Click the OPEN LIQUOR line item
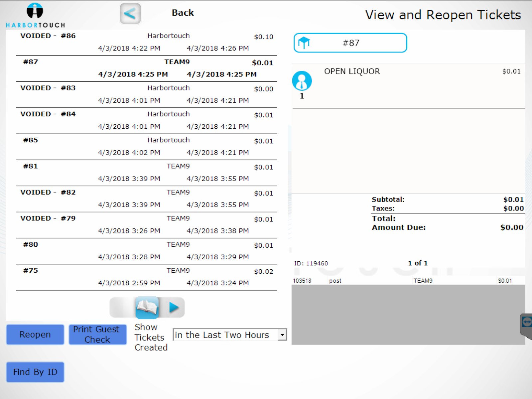The image size is (532, 399). coord(352,71)
